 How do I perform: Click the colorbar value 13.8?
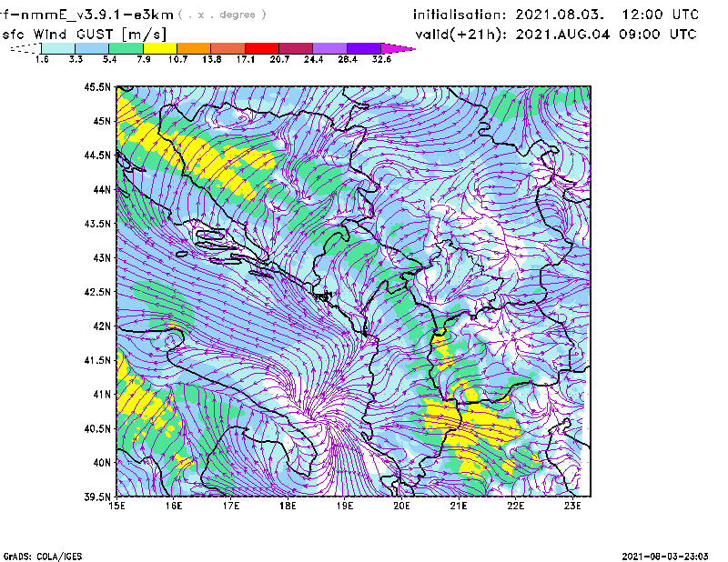pyautogui.click(x=211, y=59)
